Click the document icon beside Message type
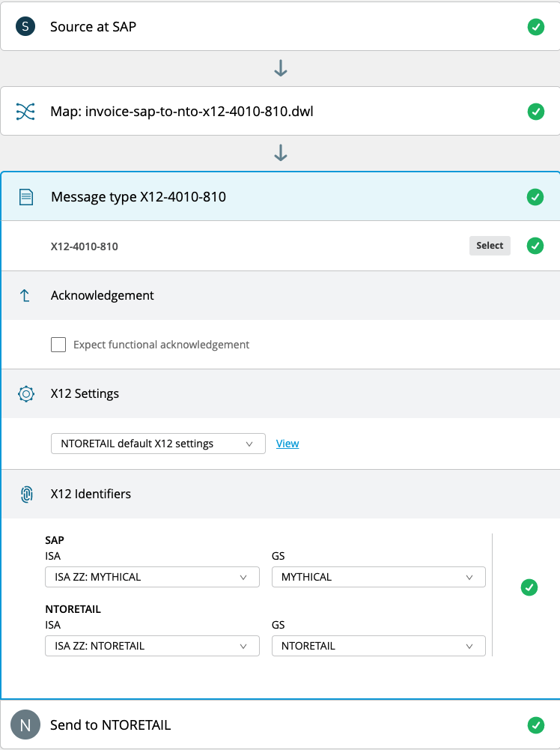Viewport: 560px width, 750px height. 25,197
